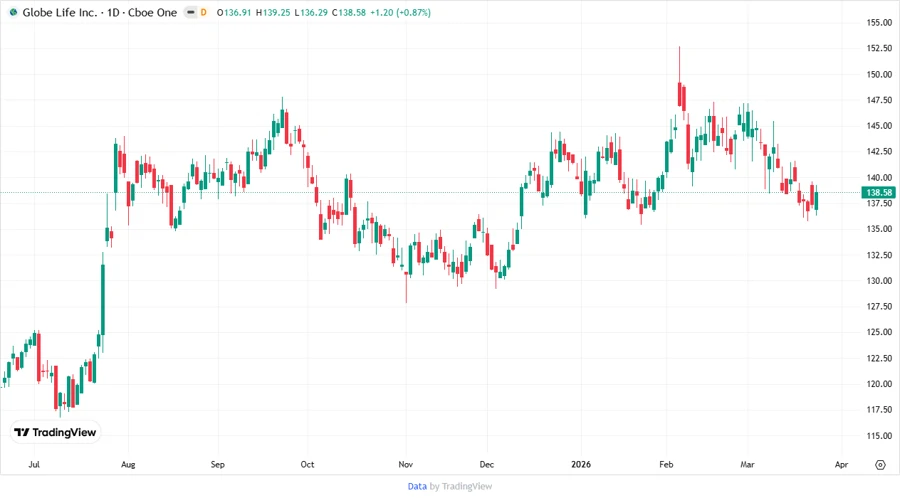Click the change value +1.20 (+0.87%)
Viewport: 900px width, 498px height.
[x=400, y=12]
